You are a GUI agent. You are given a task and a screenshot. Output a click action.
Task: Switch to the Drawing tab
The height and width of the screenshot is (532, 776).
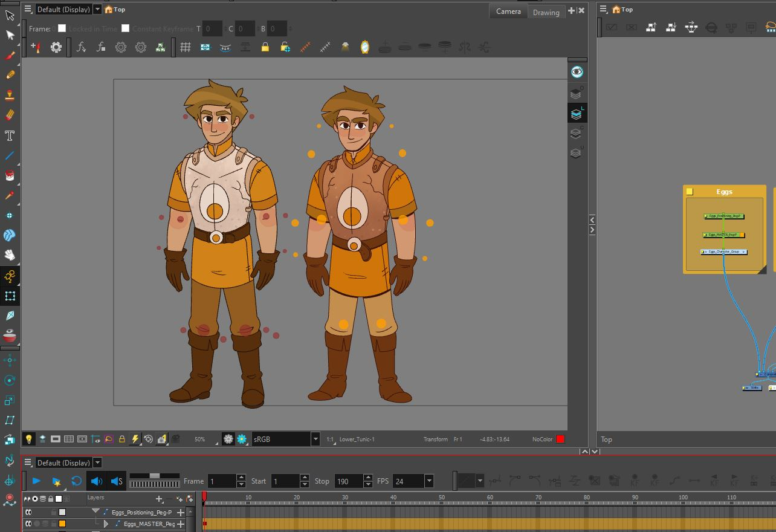(546, 12)
